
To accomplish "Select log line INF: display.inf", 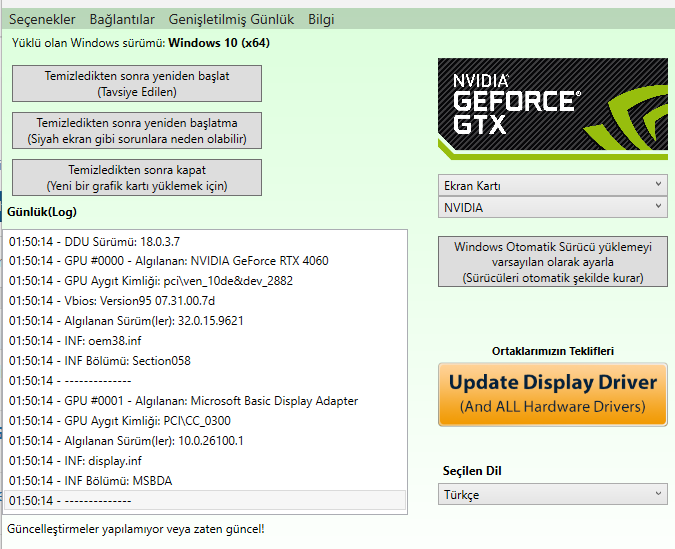I will tap(204, 461).
